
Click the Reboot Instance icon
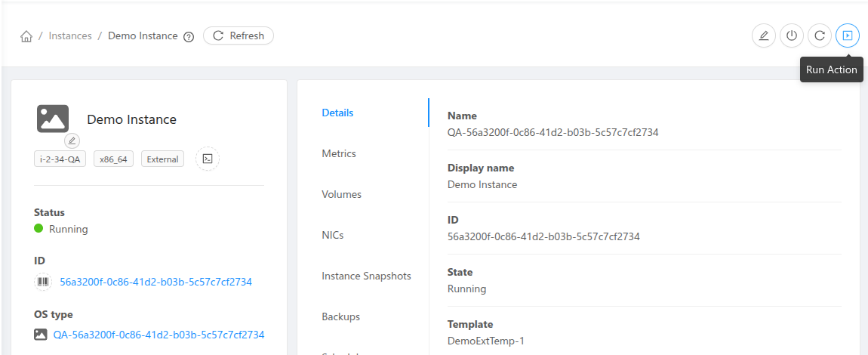click(819, 35)
